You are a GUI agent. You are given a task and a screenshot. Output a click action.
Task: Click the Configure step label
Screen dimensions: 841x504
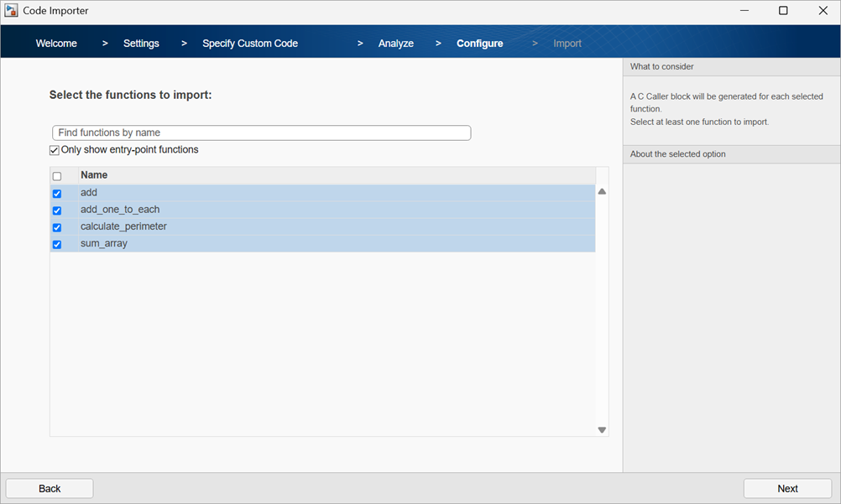[479, 42]
